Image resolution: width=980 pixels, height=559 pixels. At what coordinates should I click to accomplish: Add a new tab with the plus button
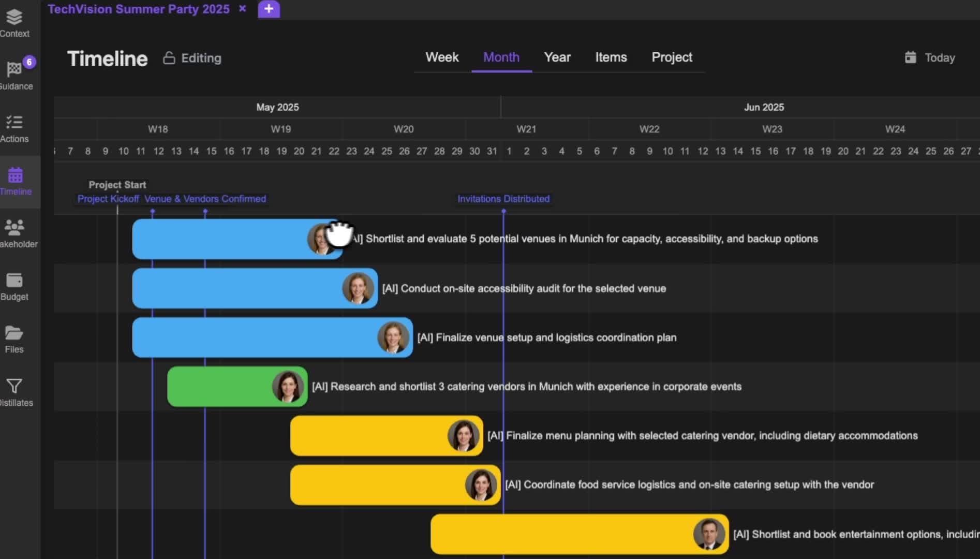[x=269, y=9]
